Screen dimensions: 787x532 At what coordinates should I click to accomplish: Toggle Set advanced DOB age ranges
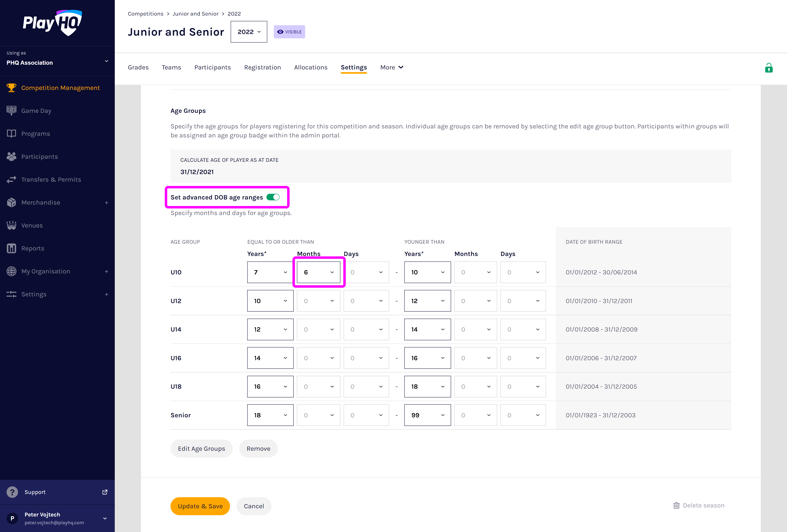tap(273, 197)
